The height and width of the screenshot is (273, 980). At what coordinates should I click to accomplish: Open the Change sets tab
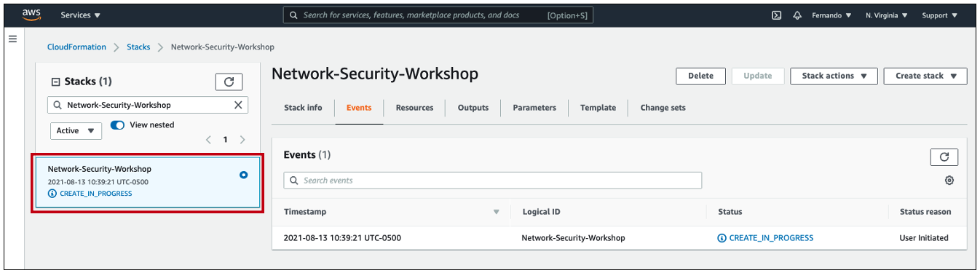click(x=663, y=108)
